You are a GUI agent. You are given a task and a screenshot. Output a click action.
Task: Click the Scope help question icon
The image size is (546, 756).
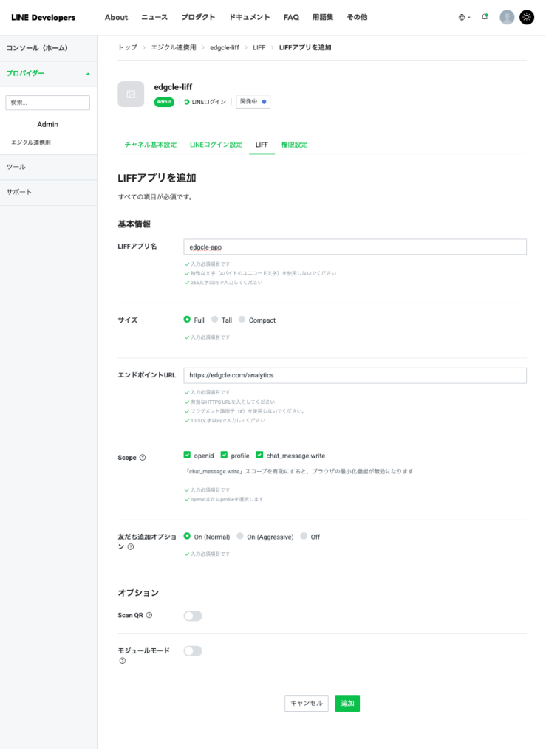pos(143,458)
